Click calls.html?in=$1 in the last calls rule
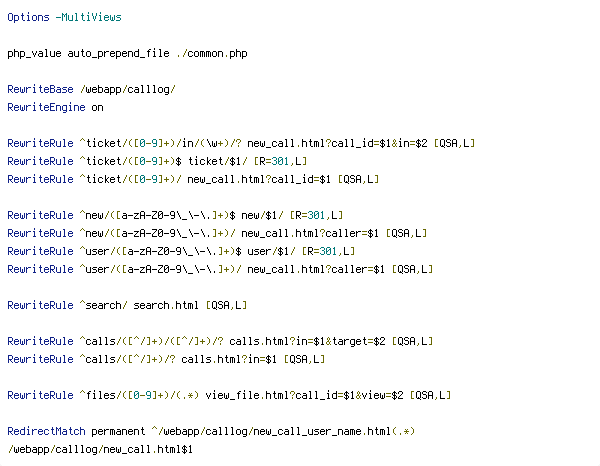Viewport: 600px width, 466px height. (x=229, y=359)
